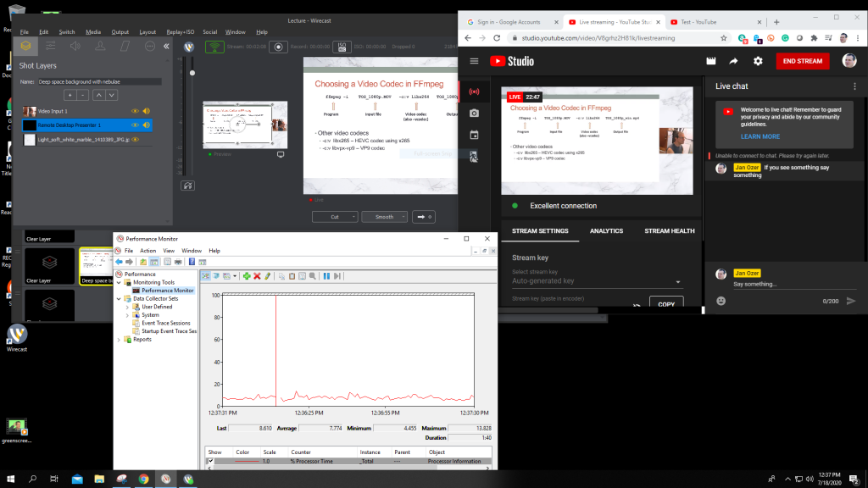Click the green Add Counter plus icon
This screenshot has height=488, width=868.
tap(247, 275)
